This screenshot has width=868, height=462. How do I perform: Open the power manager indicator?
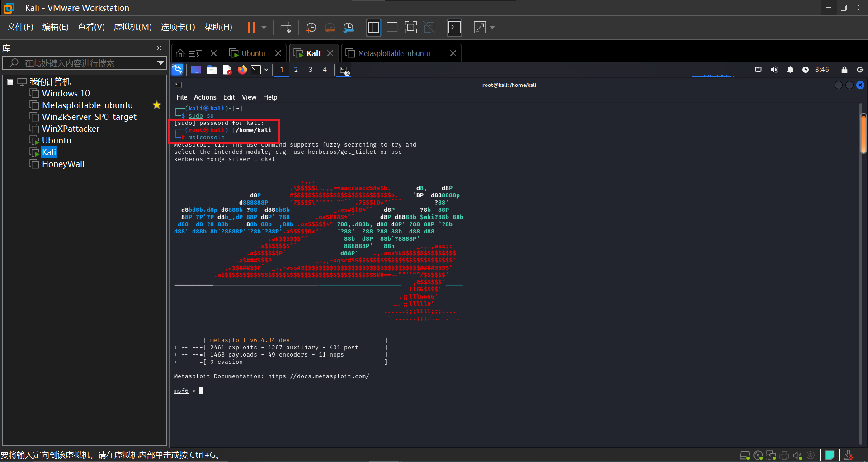pos(806,70)
